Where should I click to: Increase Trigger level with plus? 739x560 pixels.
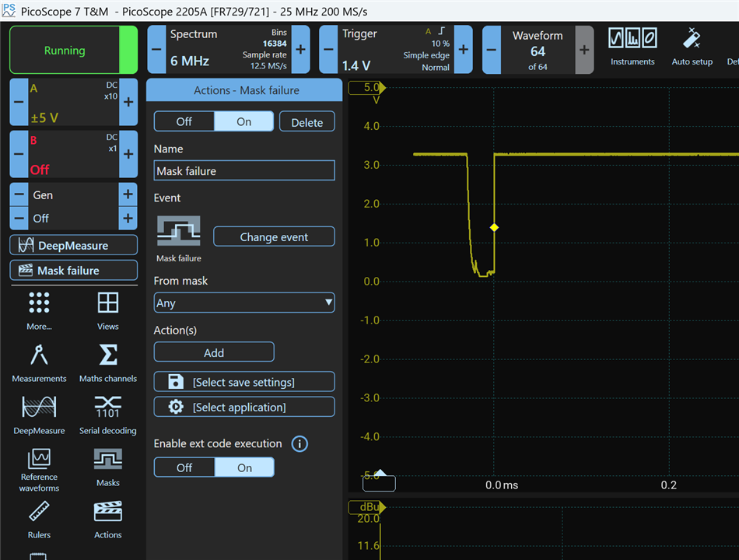tap(464, 50)
